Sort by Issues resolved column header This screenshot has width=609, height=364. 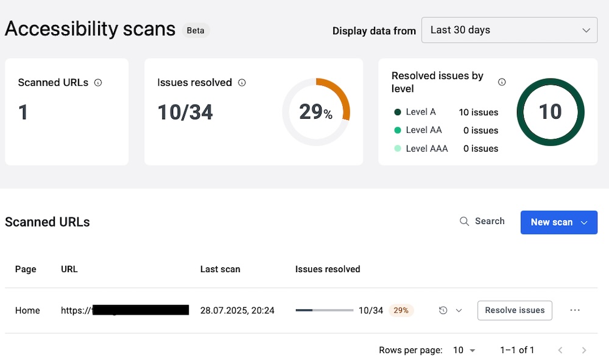point(328,269)
